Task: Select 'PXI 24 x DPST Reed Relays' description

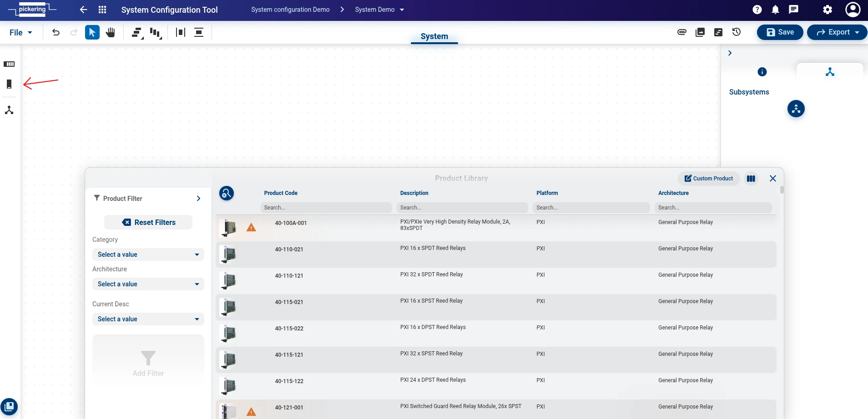Action: (x=433, y=380)
